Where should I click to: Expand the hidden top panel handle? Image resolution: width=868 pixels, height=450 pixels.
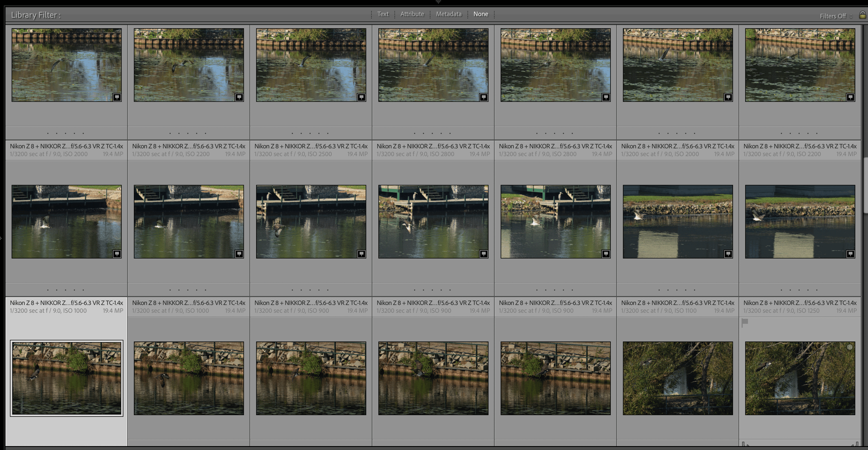pyautogui.click(x=438, y=2)
